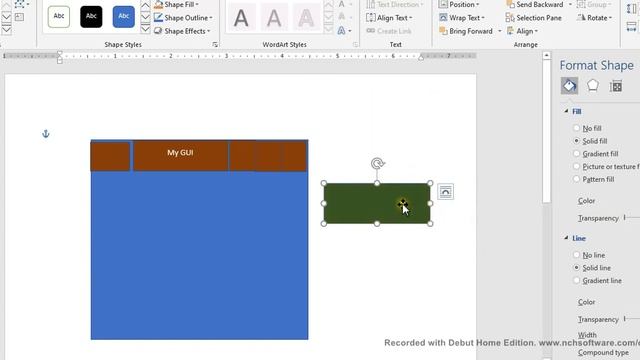Viewport: 640px width, 360px height.
Task: Open Layout & Properties tab in Format Shape
Action: [x=616, y=86]
